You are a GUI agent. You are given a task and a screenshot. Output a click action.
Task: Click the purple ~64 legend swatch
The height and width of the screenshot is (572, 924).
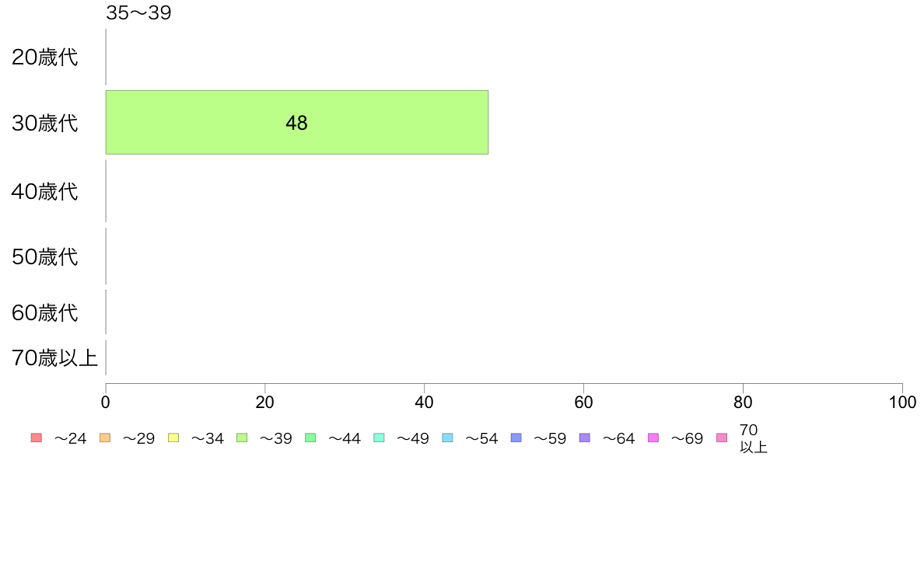(585, 438)
